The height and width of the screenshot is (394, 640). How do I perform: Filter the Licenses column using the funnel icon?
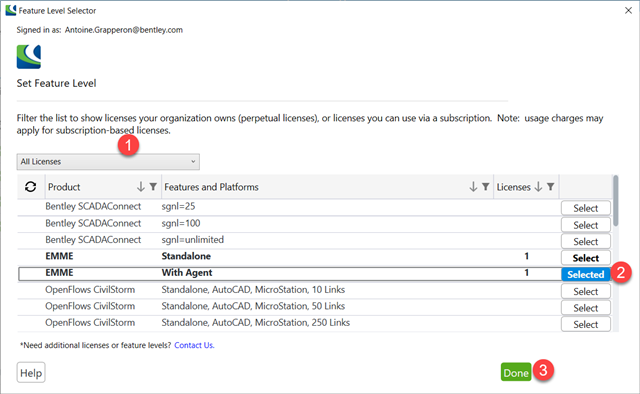(551, 187)
